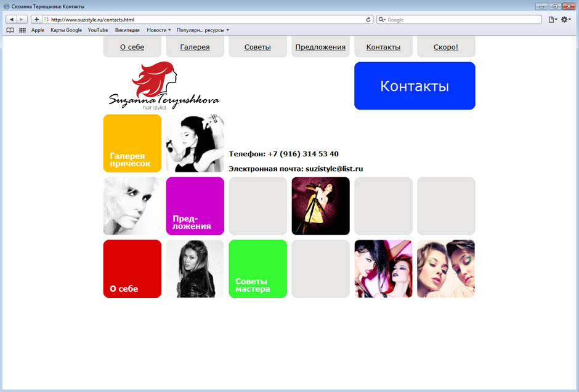Select the Предложения navigation tab
Viewport: 579px width, 392px height.
pyautogui.click(x=320, y=47)
